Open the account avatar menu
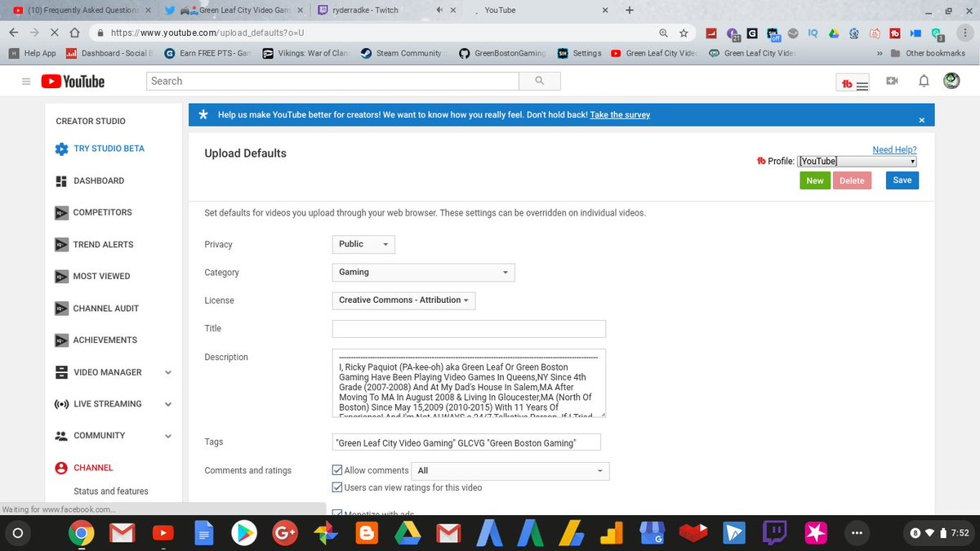The image size is (980, 551). 951,81
